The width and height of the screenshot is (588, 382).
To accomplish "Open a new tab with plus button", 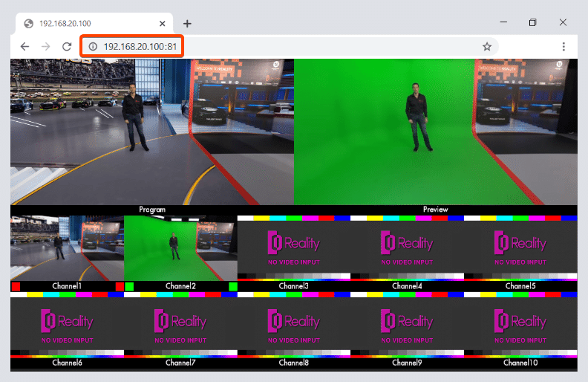I will [x=187, y=24].
